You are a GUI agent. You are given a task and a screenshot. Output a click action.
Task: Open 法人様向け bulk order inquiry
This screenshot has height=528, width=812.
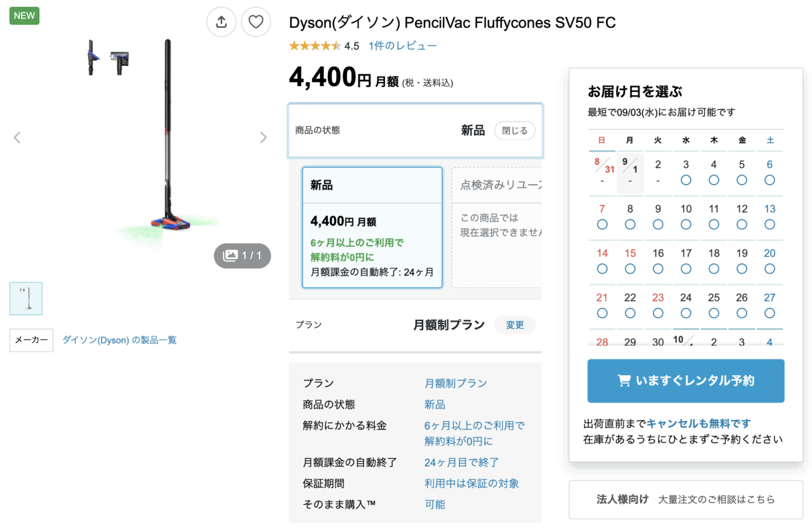[x=686, y=499]
